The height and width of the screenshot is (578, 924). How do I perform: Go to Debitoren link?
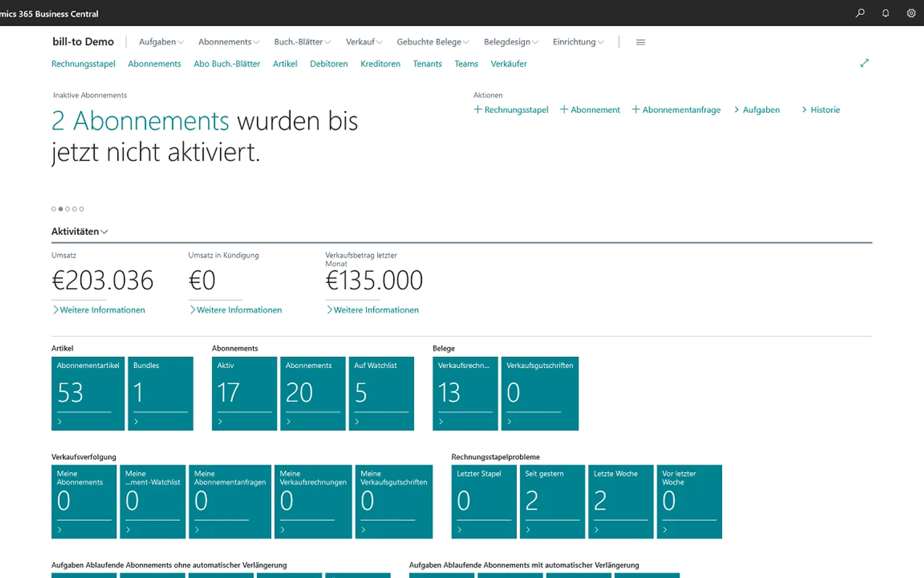pos(329,64)
